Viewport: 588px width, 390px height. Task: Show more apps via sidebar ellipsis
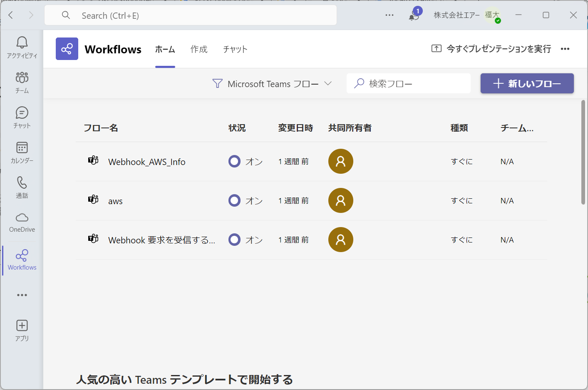pyautogui.click(x=22, y=295)
